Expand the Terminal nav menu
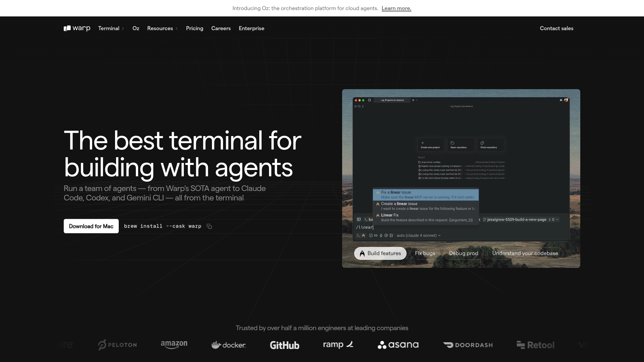The width and height of the screenshot is (644, 362). pos(111,28)
